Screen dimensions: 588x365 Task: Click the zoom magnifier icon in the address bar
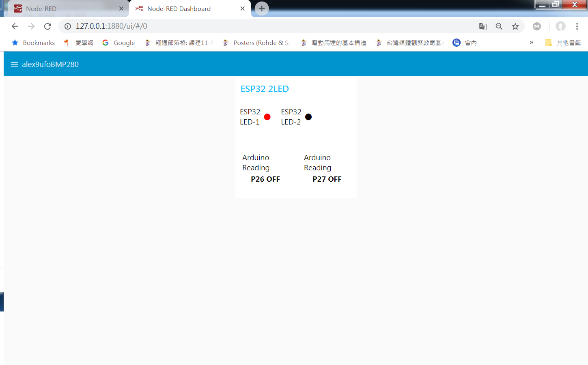tap(499, 26)
